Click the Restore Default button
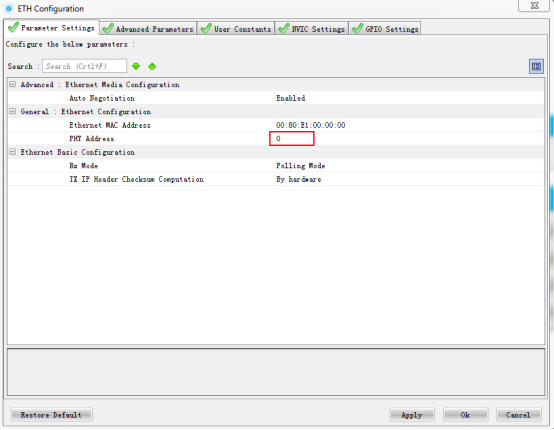This screenshot has width=554, height=430. (52, 415)
